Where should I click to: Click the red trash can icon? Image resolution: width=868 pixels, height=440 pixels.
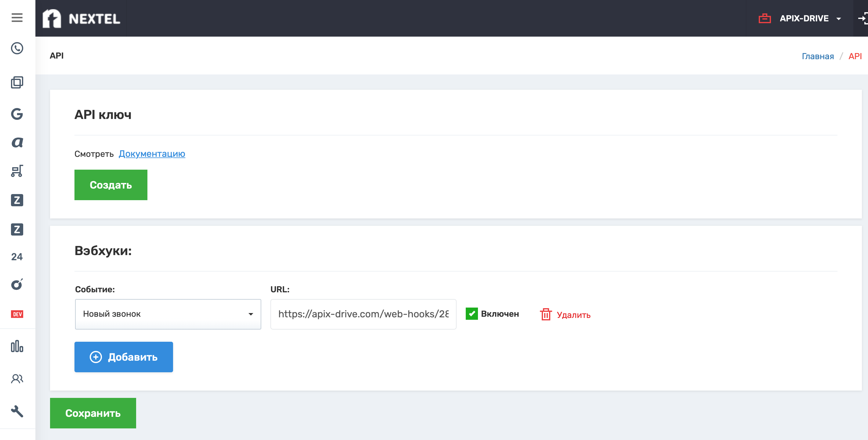coord(545,314)
